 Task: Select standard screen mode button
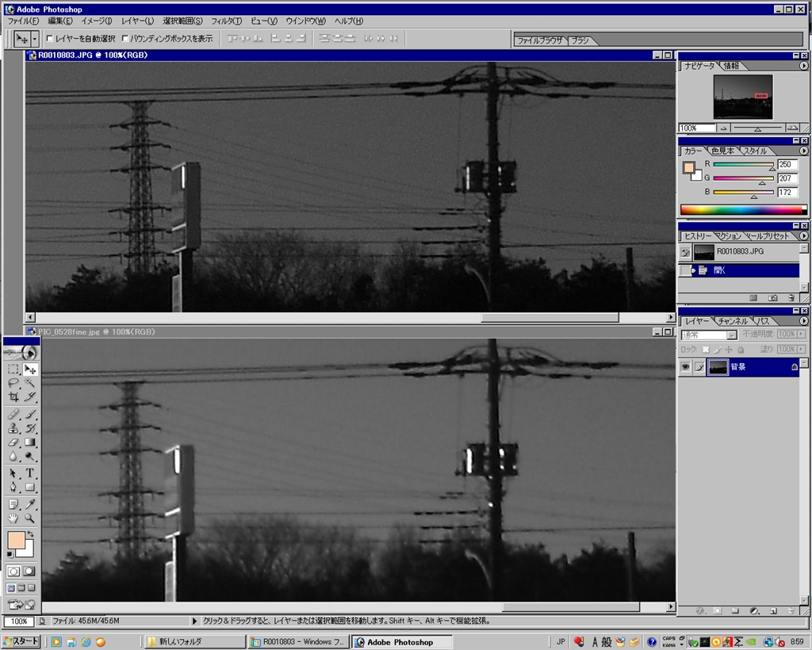(11, 588)
